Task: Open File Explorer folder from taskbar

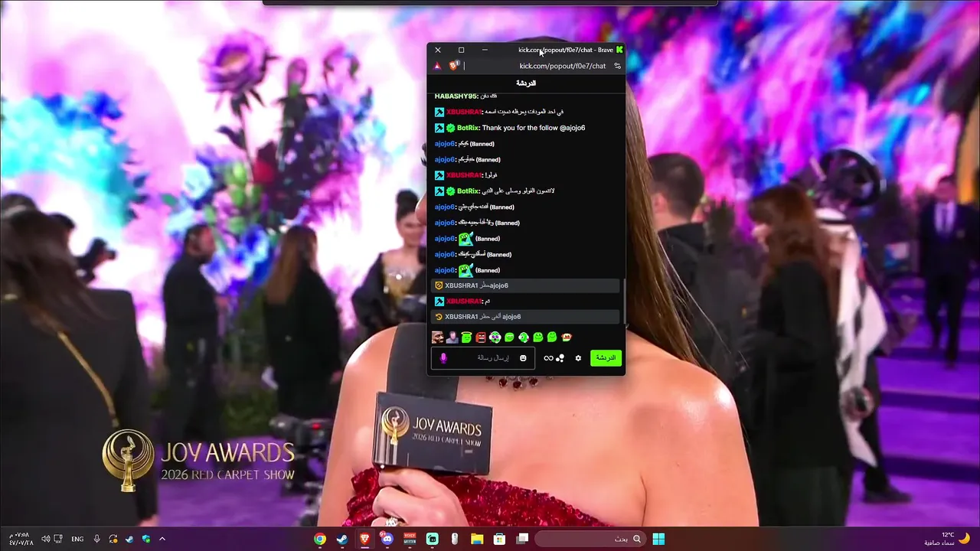Action: (477, 539)
